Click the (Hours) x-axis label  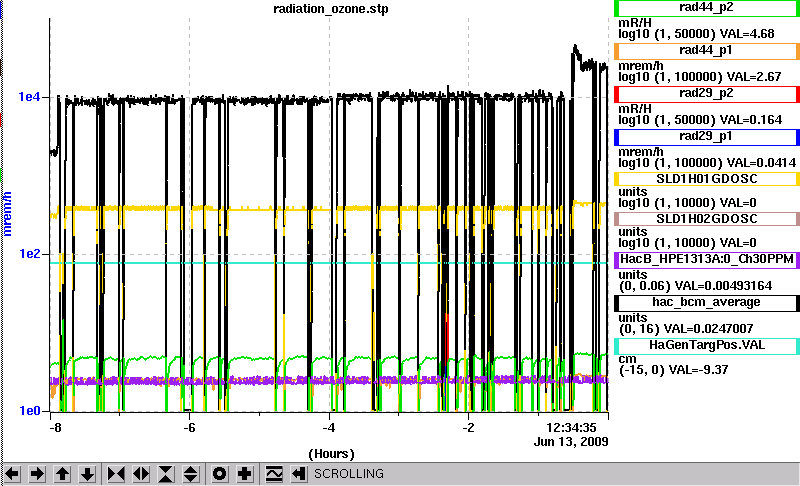(331, 454)
